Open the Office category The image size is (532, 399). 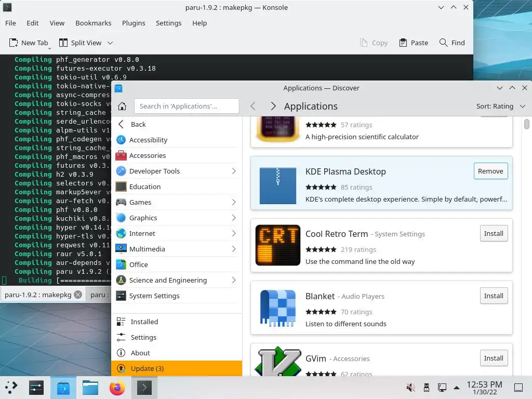[177, 264]
